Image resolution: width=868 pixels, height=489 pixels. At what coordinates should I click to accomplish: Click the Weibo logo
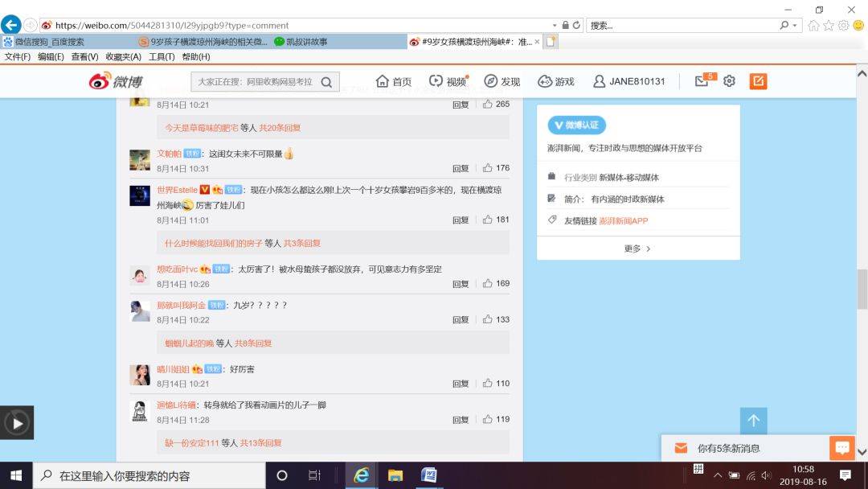pos(116,81)
